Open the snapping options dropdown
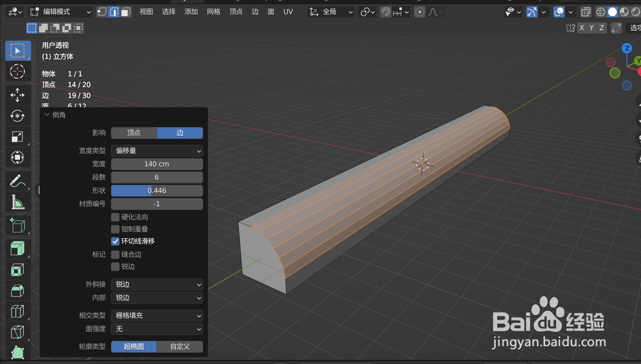The image size is (641, 364). point(401,12)
